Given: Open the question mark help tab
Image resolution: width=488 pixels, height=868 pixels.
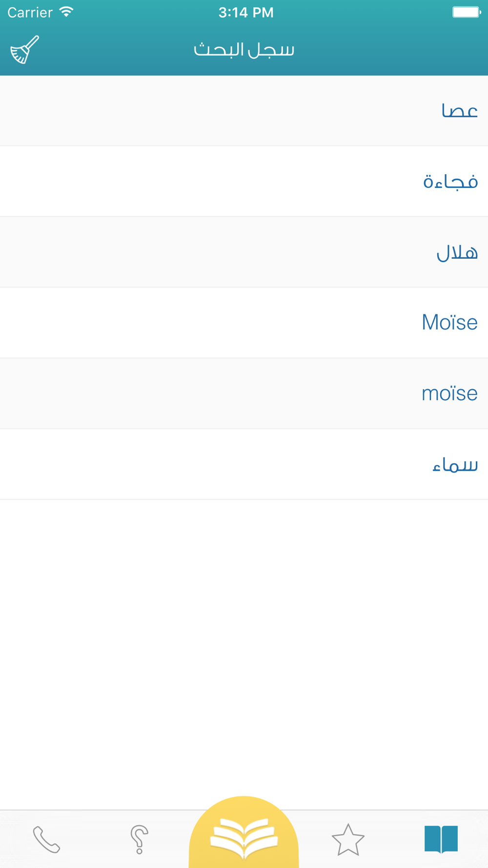Looking at the screenshot, I should 139,840.
